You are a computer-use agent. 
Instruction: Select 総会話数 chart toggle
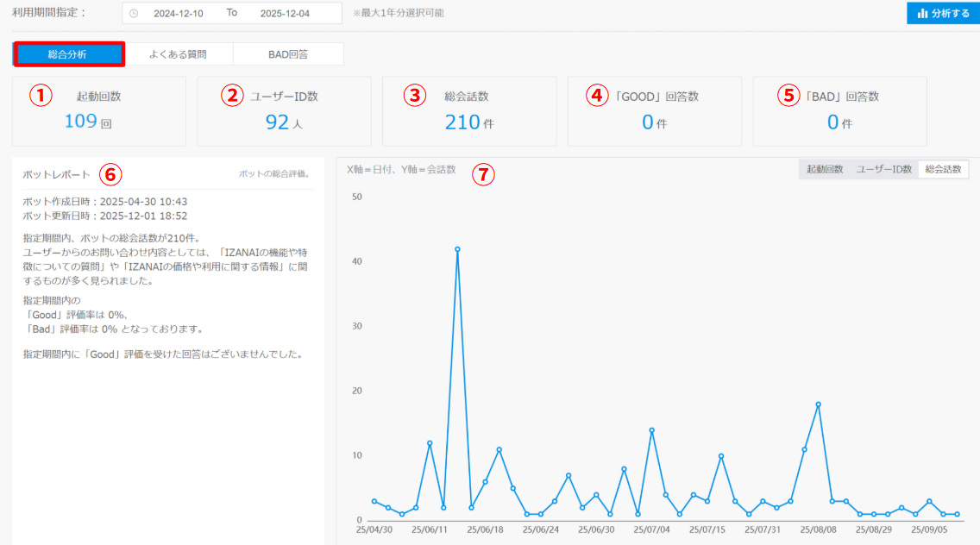click(x=943, y=170)
